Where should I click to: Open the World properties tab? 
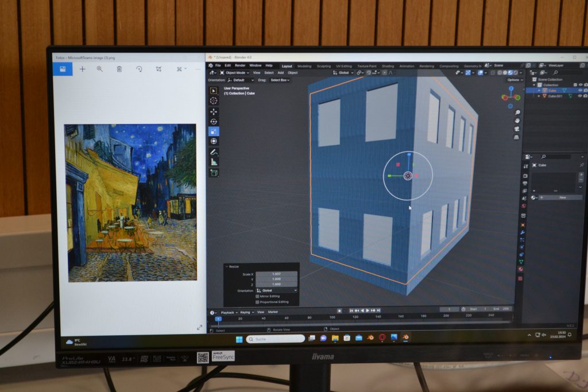coord(524,206)
